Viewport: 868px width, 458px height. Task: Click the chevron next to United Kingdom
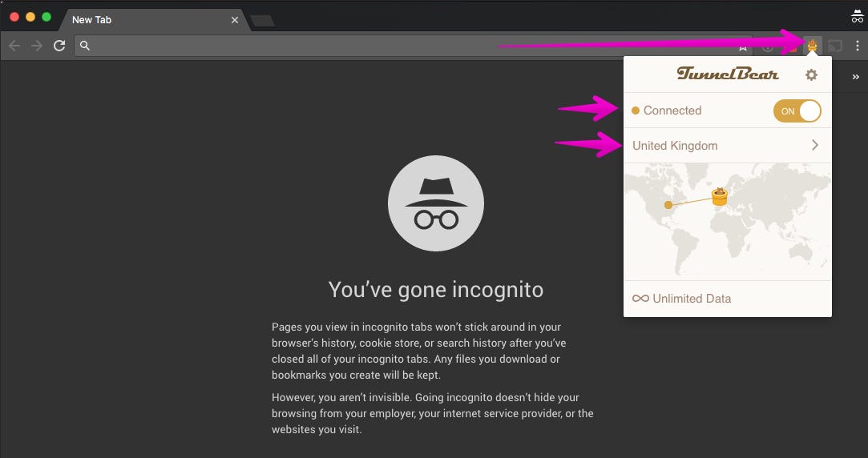click(815, 145)
